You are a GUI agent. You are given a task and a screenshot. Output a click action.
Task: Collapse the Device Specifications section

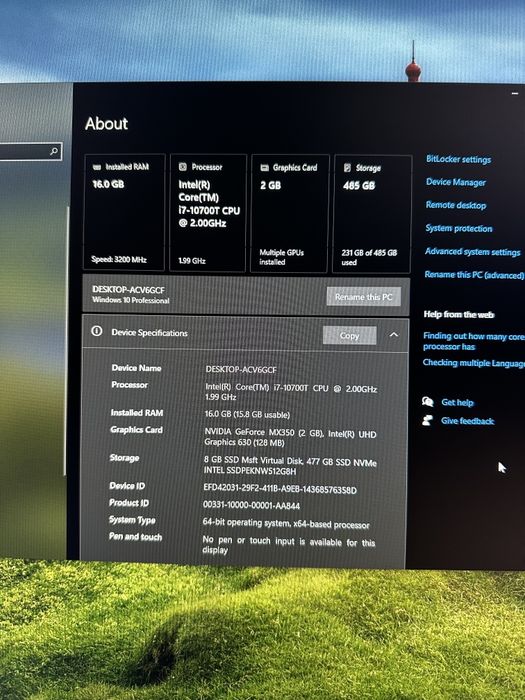pos(393,334)
